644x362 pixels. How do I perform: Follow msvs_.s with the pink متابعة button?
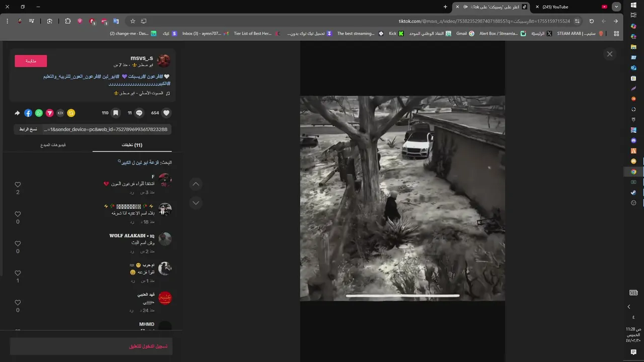coord(31,61)
